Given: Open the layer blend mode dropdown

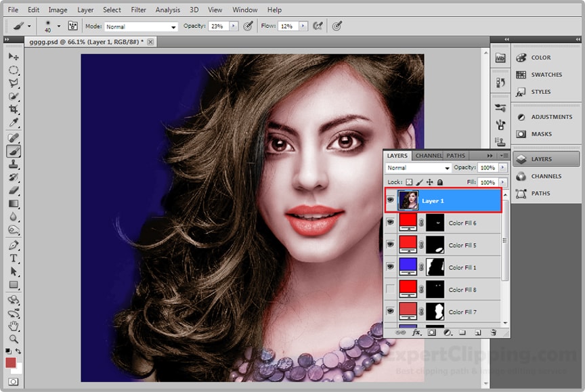Looking at the screenshot, I should 418,168.
